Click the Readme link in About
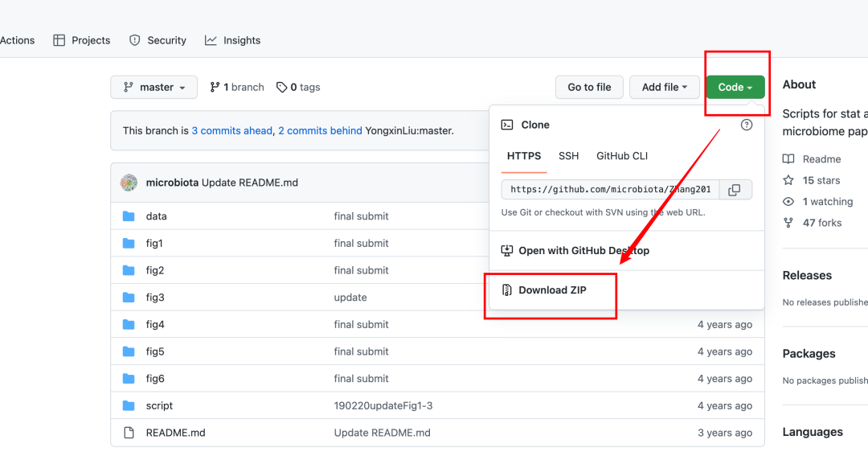The width and height of the screenshot is (868, 452). coord(821,159)
